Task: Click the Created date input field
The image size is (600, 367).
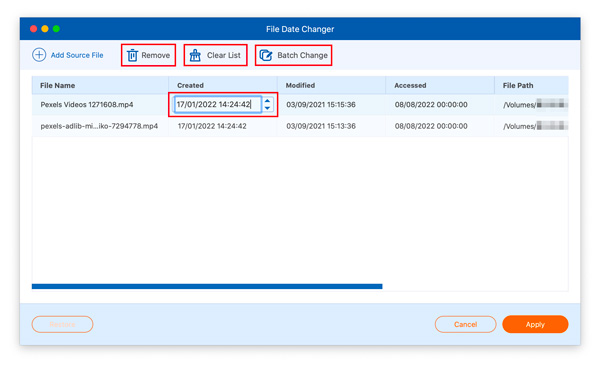Action: (x=218, y=104)
